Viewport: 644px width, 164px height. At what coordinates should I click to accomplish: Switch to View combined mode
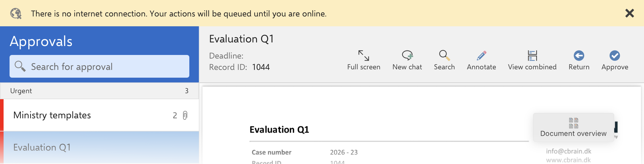pyautogui.click(x=532, y=60)
